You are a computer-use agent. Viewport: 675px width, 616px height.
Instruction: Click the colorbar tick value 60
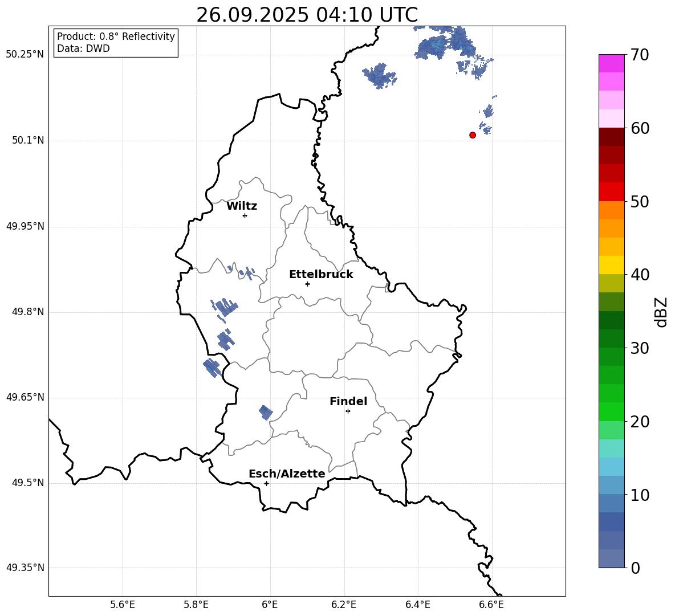[639, 128]
